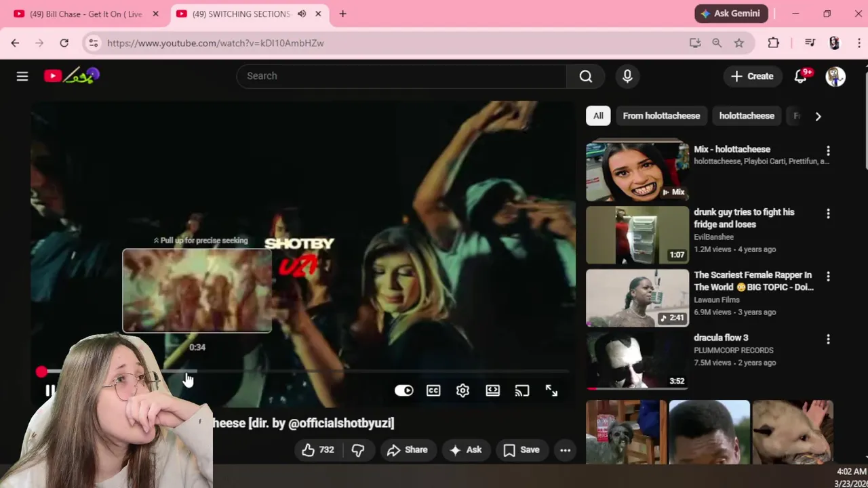The width and height of the screenshot is (868, 488).
Task: Open the Chrome three-dot menu
Action: click(859, 43)
